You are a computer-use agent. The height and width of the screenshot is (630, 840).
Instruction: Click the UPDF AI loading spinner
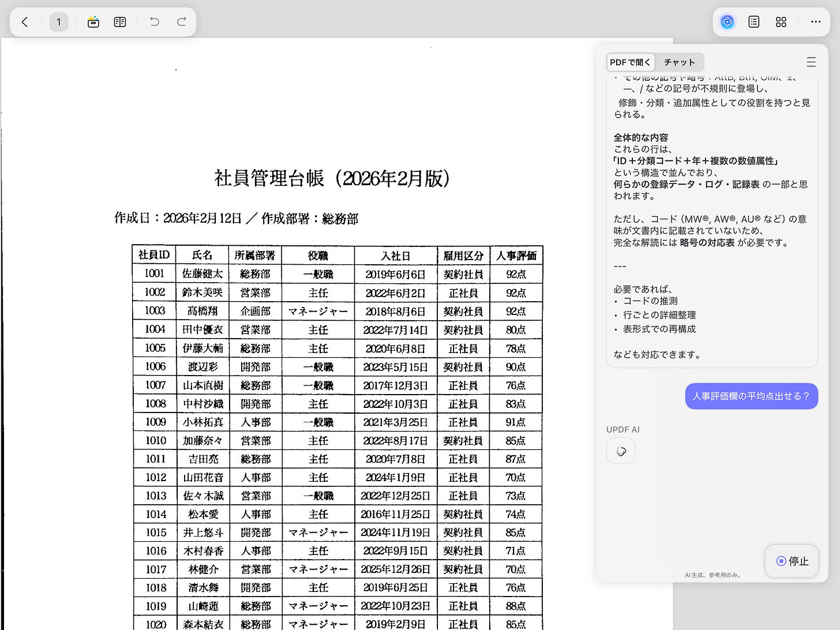pos(620,451)
